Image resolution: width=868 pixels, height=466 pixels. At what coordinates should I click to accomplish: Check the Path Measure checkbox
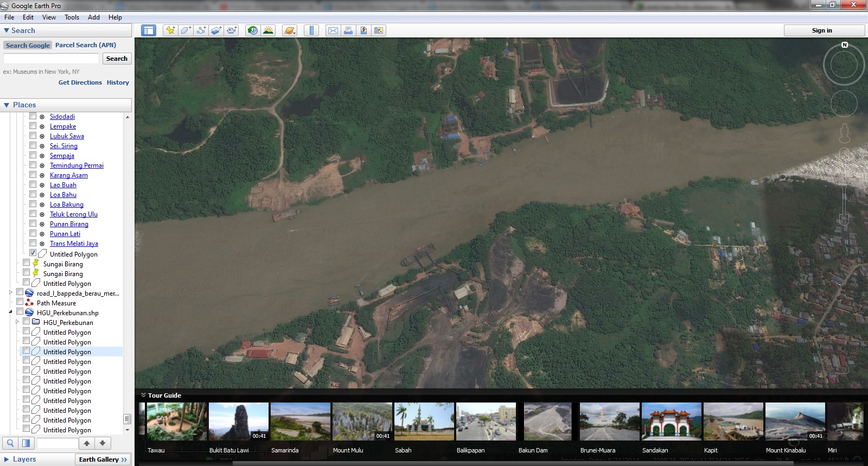(x=20, y=303)
